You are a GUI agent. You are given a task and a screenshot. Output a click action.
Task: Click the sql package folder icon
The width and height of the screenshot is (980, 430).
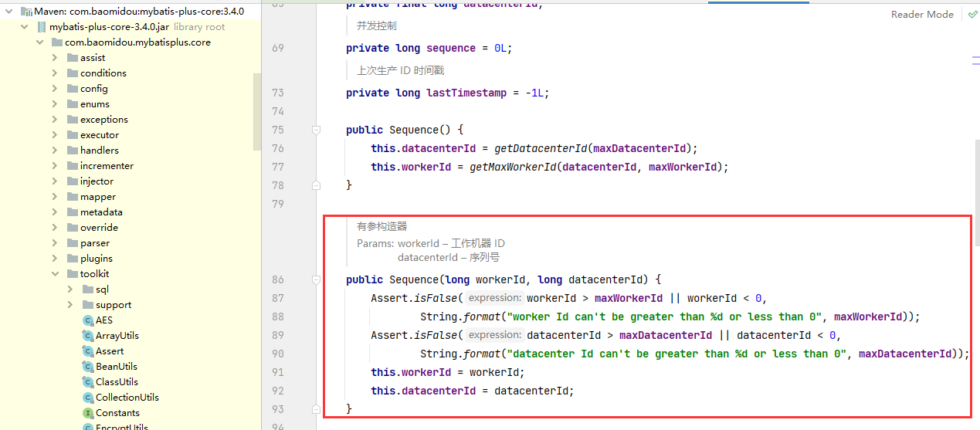tap(87, 289)
